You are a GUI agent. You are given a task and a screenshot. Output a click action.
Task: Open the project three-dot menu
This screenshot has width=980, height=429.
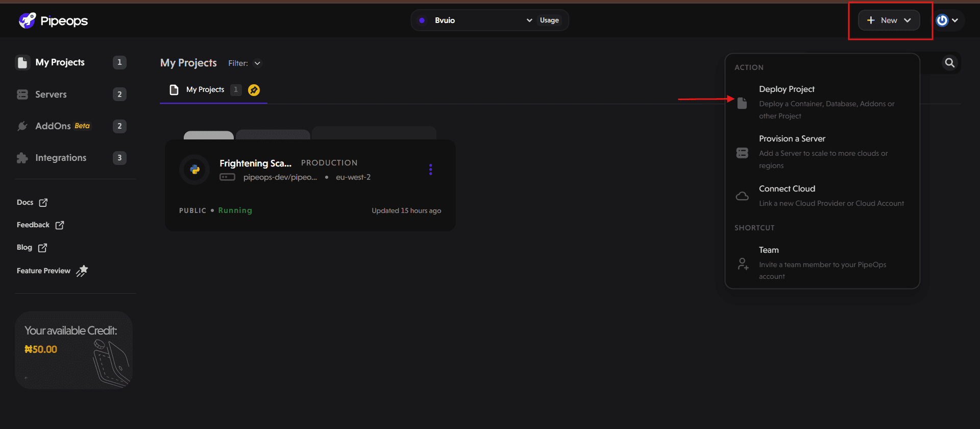pos(431,170)
